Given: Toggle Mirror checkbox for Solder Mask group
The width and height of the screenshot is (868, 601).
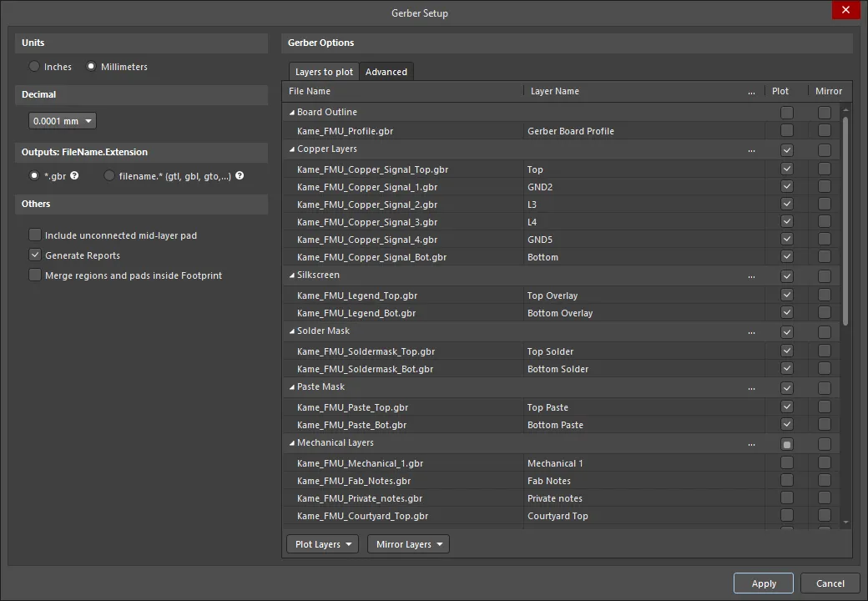Looking at the screenshot, I should (825, 332).
